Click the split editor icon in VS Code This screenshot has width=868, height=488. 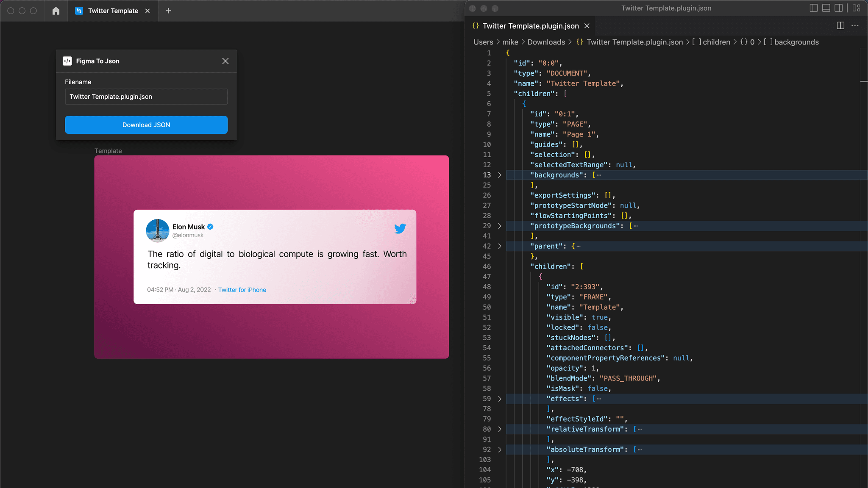click(840, 25)
